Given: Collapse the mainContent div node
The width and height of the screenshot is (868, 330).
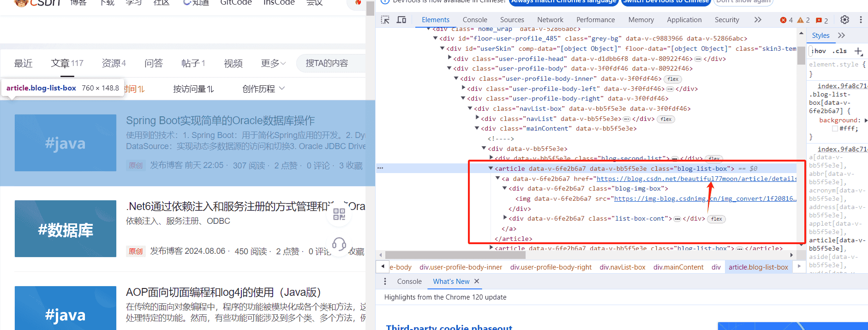Looking at the screenshot, I should 477,128.
